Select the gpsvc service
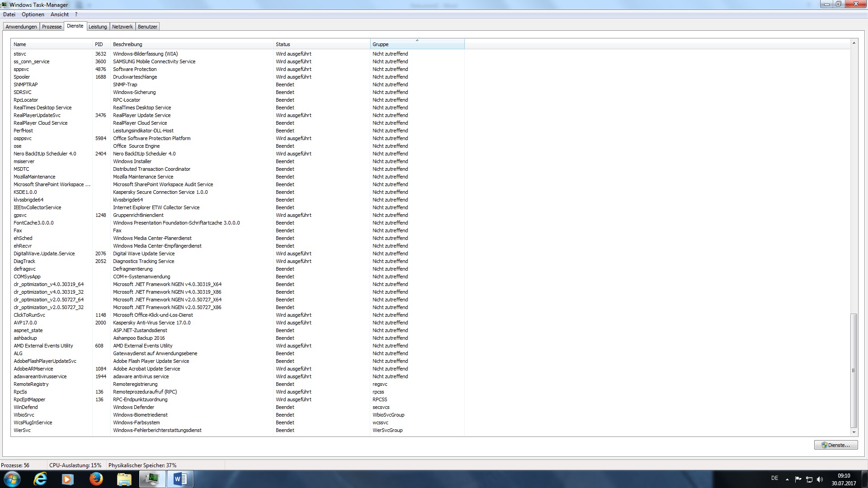This screenshot has width=868, height=488. pos(237,215)
